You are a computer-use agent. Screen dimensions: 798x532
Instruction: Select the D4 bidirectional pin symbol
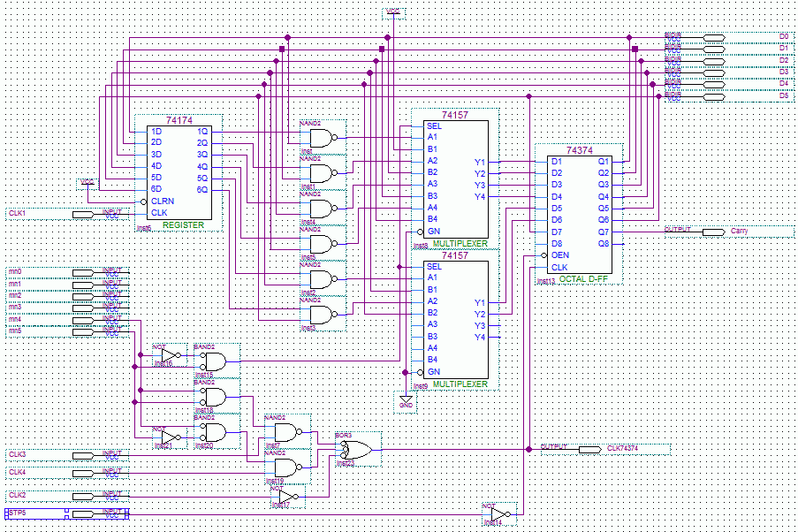714,85
